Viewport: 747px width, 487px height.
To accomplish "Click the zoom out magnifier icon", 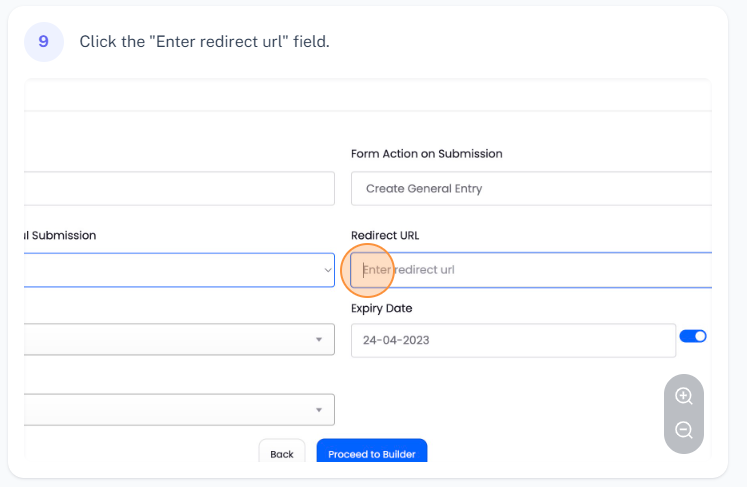I will (684, 430).
